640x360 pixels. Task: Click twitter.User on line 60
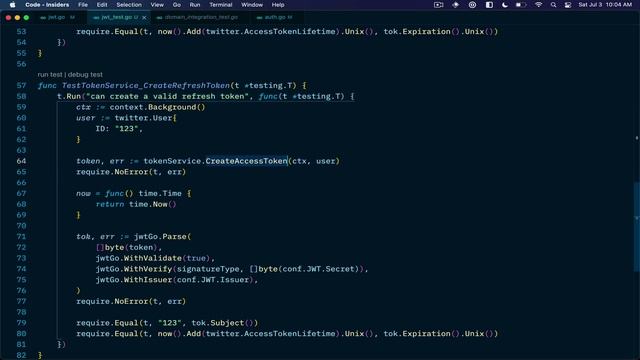(143, 118)
